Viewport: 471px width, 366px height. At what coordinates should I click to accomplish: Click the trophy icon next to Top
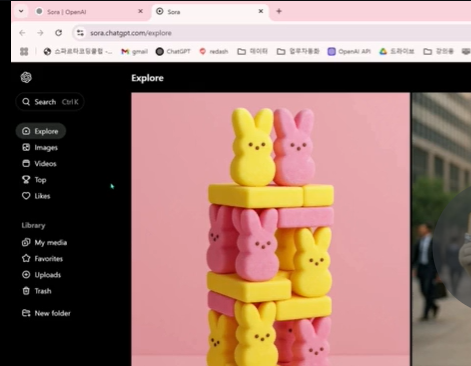[26, 180]
